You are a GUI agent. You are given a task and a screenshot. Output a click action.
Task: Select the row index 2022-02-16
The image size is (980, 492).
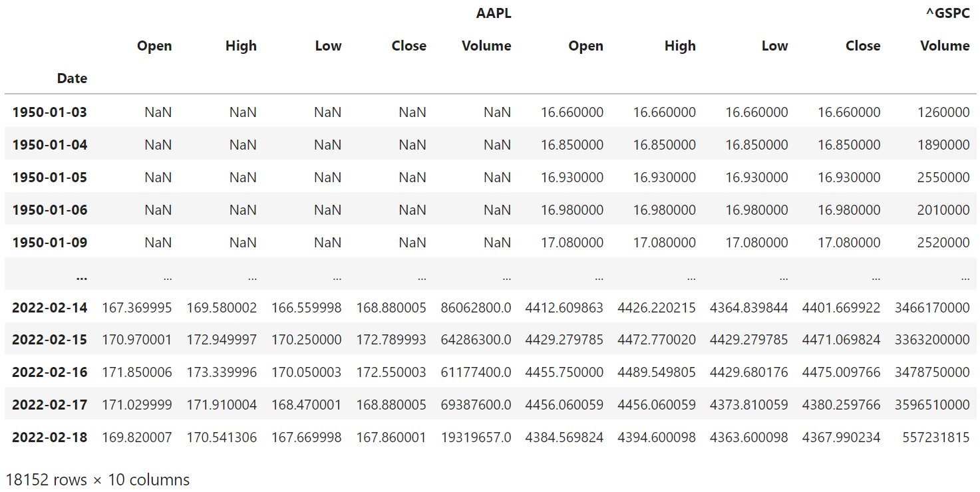pos(50,372)
